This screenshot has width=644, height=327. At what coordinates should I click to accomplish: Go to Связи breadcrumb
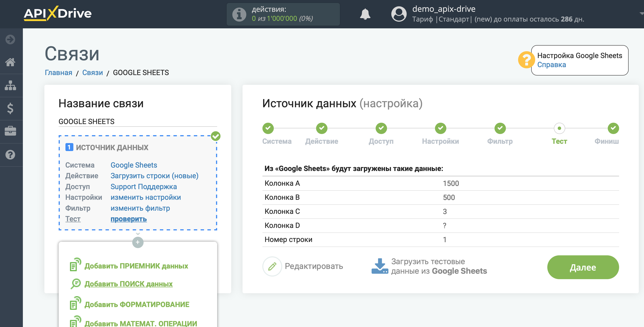coord(92,73)
